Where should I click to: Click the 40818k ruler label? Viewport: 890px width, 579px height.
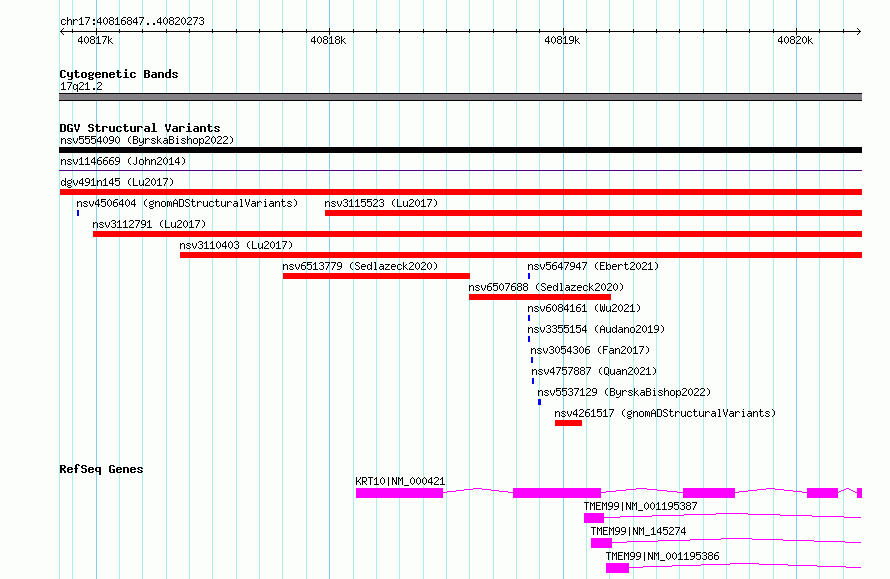(328, 40)
